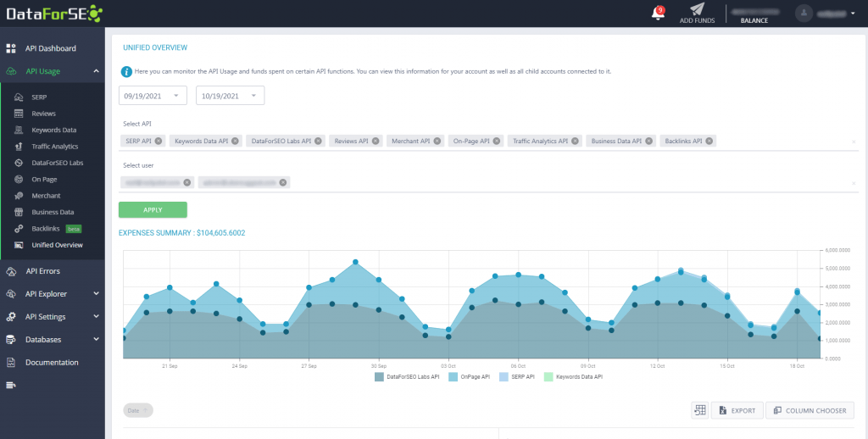Click the Unified Overview page heading
Image resolution: width=868 pixels, height=439 pixels.
pos(155,47)
